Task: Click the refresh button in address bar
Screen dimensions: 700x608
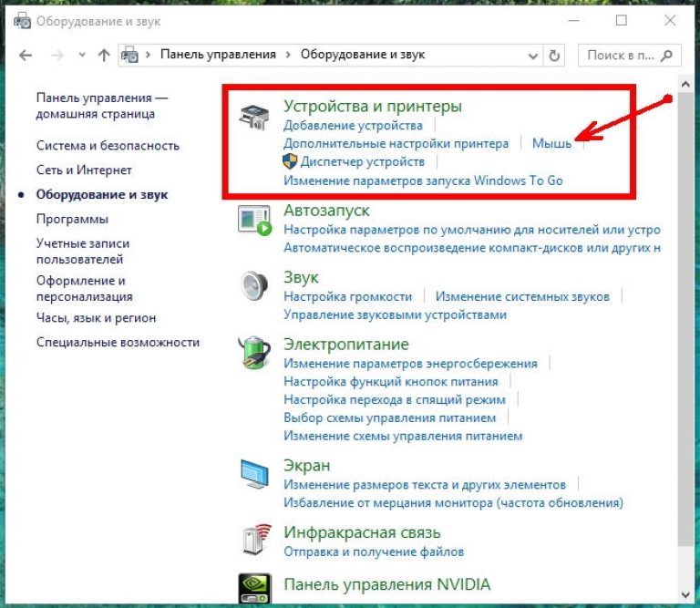Action: (553, 55)
